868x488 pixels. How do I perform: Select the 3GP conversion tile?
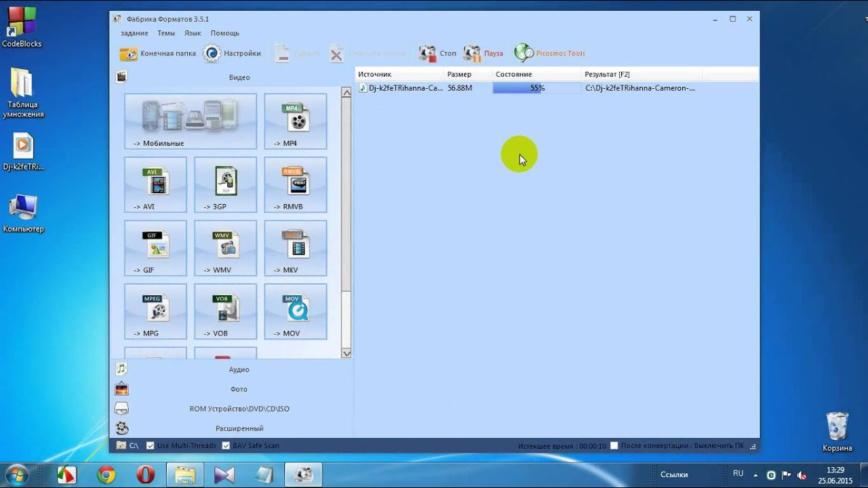tap(225, 184)
